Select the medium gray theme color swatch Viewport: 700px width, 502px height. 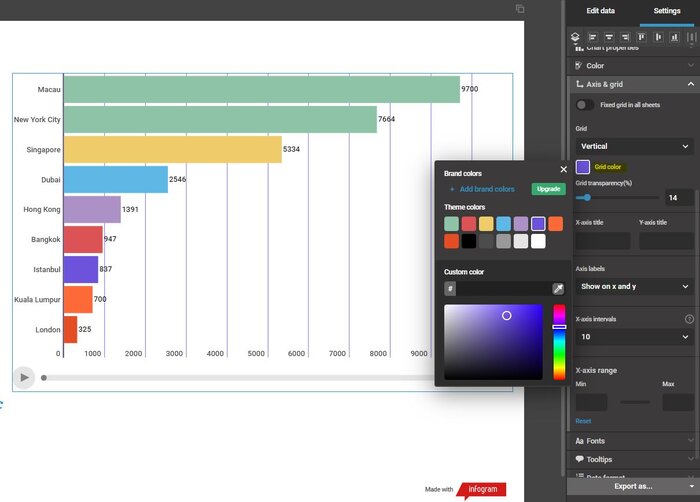pyautogui.click(x=503, y=241)
